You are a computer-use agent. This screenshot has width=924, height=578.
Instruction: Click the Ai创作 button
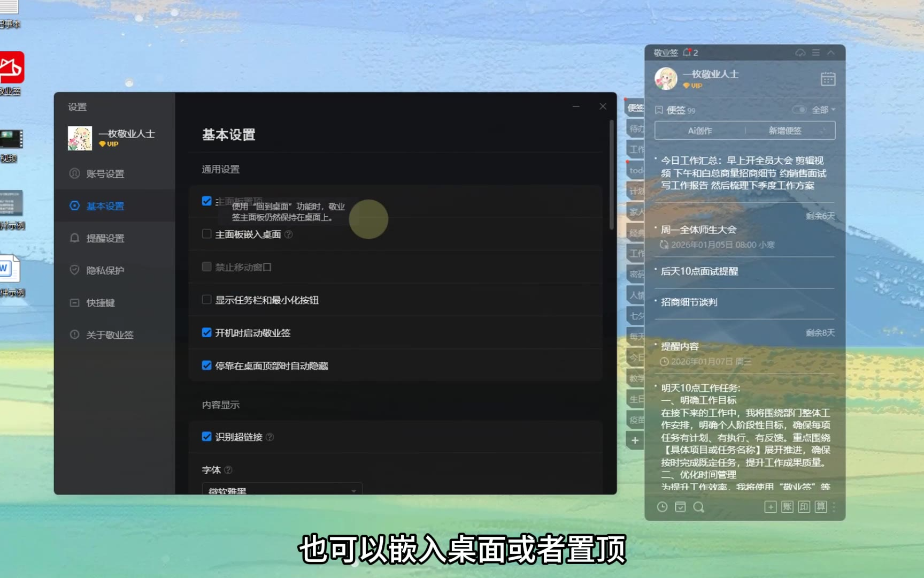tap(699, 131)
